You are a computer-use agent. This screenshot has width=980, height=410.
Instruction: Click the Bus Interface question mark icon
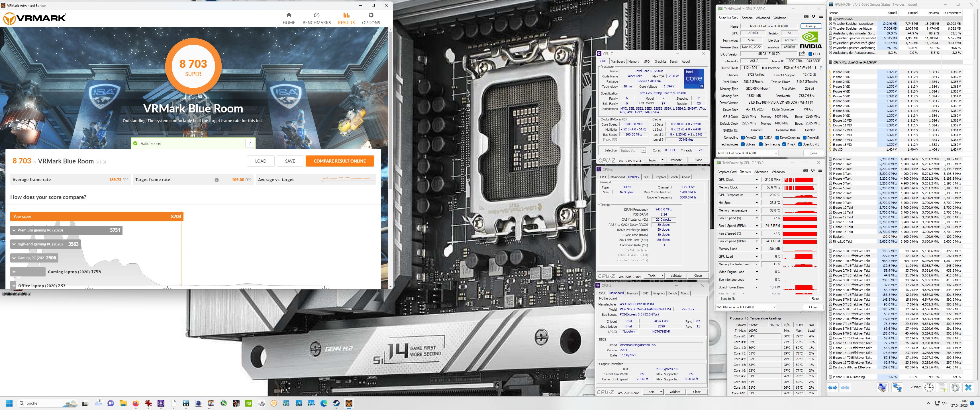tap(820, 68)
